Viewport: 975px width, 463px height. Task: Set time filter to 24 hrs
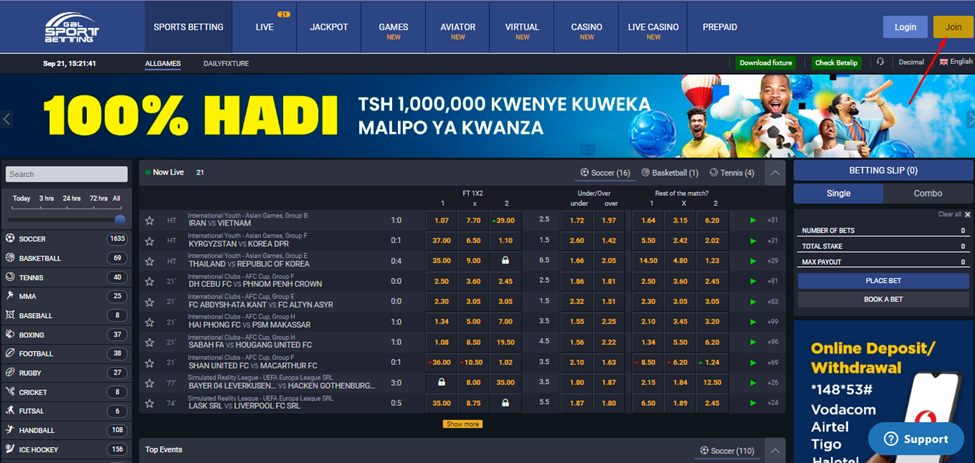pyautogui.click(x=71, y=198)
